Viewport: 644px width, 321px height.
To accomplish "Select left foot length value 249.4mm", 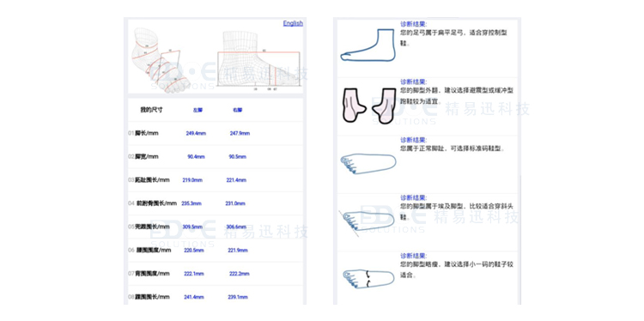I will 196,133.
